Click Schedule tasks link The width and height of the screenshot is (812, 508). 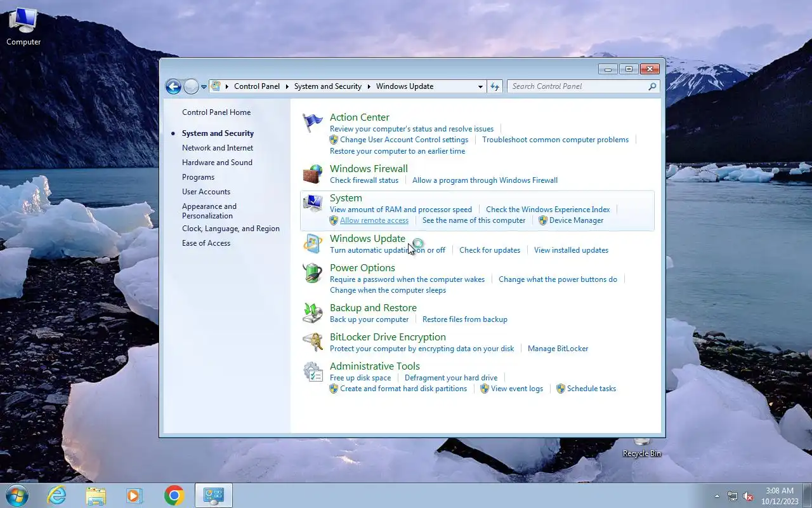[x=591, y=389]
